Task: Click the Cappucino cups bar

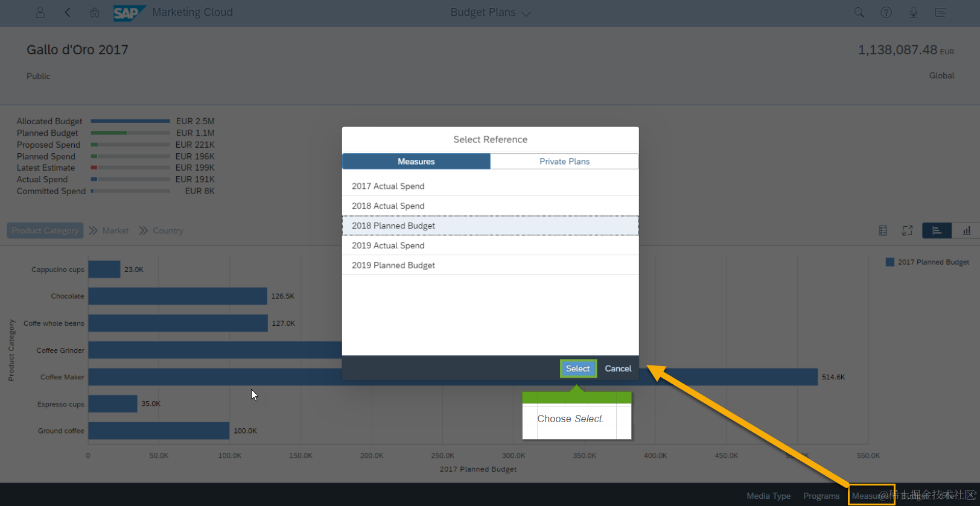Action: coord(104,270)
